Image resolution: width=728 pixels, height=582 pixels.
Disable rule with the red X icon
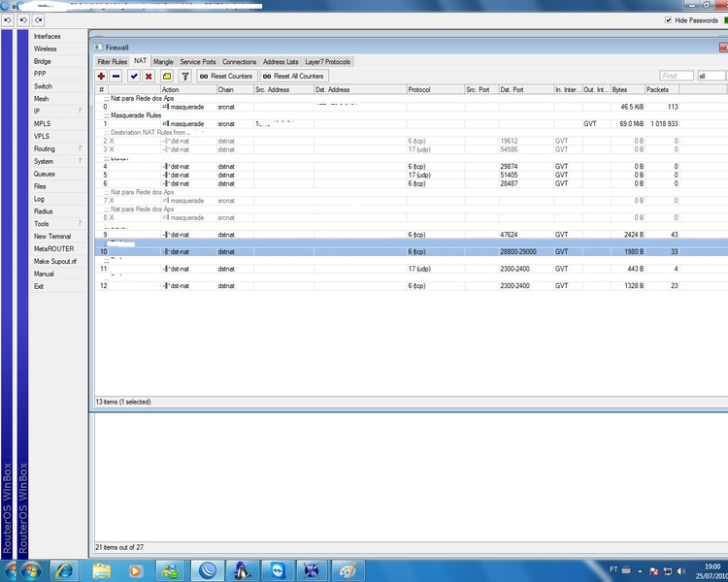(x=149, y=76)
